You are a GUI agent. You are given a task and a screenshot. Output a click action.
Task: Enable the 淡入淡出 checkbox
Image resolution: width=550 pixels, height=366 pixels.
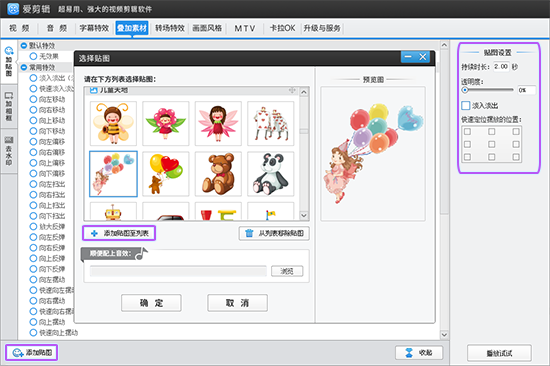(465, 105)
